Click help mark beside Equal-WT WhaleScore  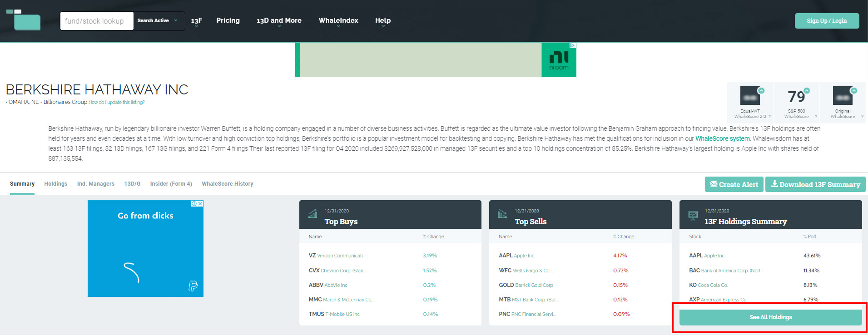point(770,117)
